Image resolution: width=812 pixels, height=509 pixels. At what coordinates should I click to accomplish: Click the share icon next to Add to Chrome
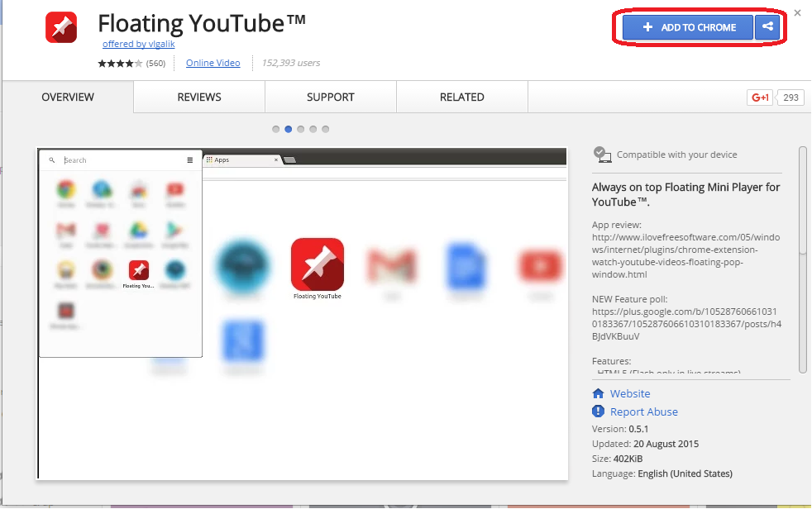(767, 27)
